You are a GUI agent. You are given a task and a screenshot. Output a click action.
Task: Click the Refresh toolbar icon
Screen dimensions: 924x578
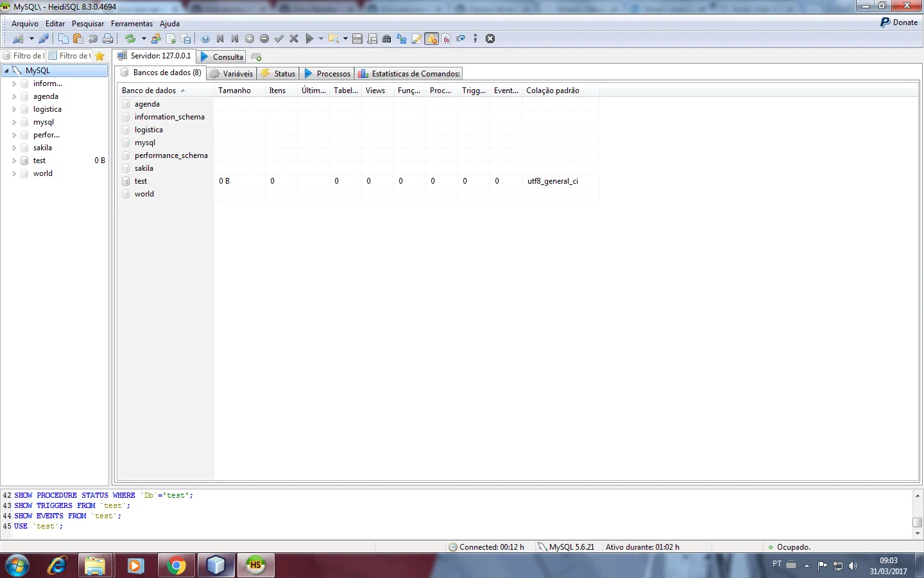point(130,39)
